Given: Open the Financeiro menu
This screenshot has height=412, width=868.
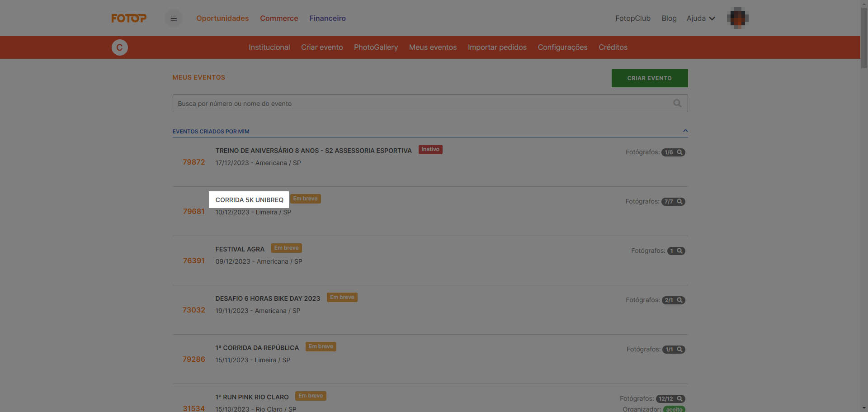Looking at the screenshot, I should [x=327, y=18].
